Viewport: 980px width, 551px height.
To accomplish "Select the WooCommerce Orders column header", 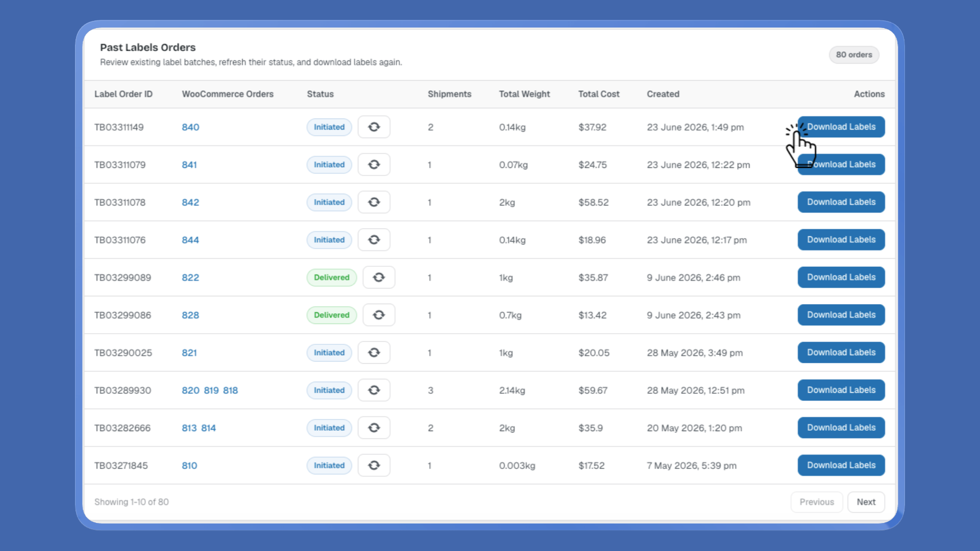I will 228,94.
